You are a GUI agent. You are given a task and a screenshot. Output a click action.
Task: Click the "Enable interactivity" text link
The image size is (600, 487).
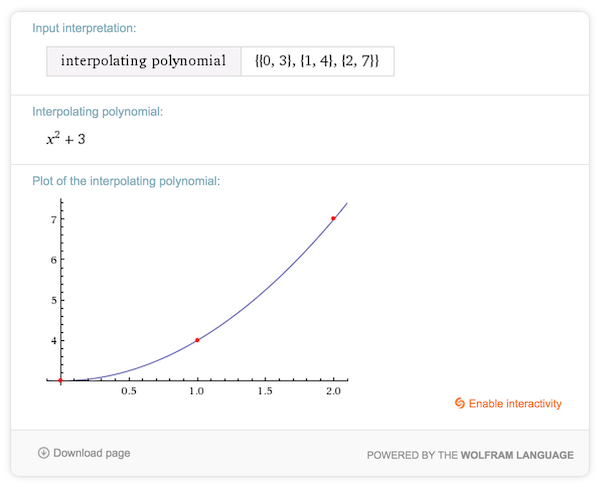tap(515, 404)
